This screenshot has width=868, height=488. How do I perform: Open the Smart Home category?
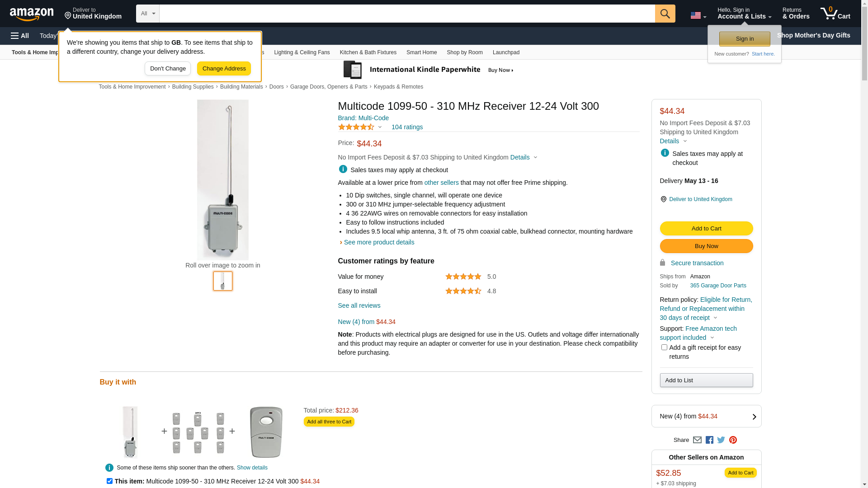421,52
